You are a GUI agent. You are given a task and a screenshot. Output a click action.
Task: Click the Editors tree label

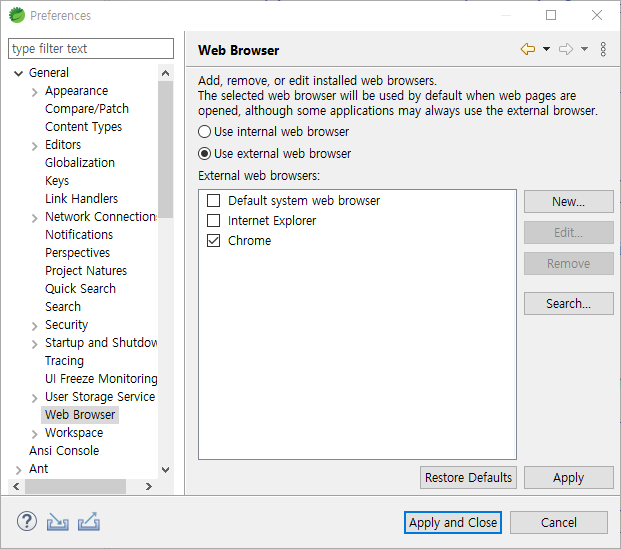pos(63,145)
